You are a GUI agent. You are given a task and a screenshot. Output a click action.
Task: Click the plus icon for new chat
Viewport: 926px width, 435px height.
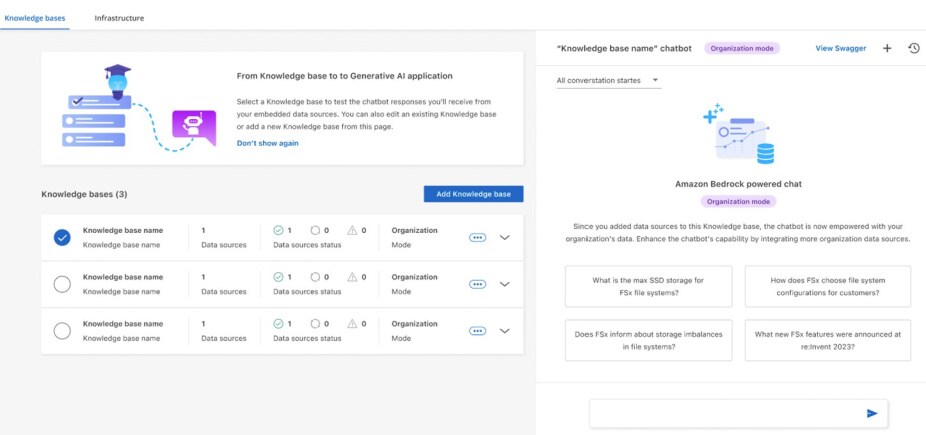[887, 48]
